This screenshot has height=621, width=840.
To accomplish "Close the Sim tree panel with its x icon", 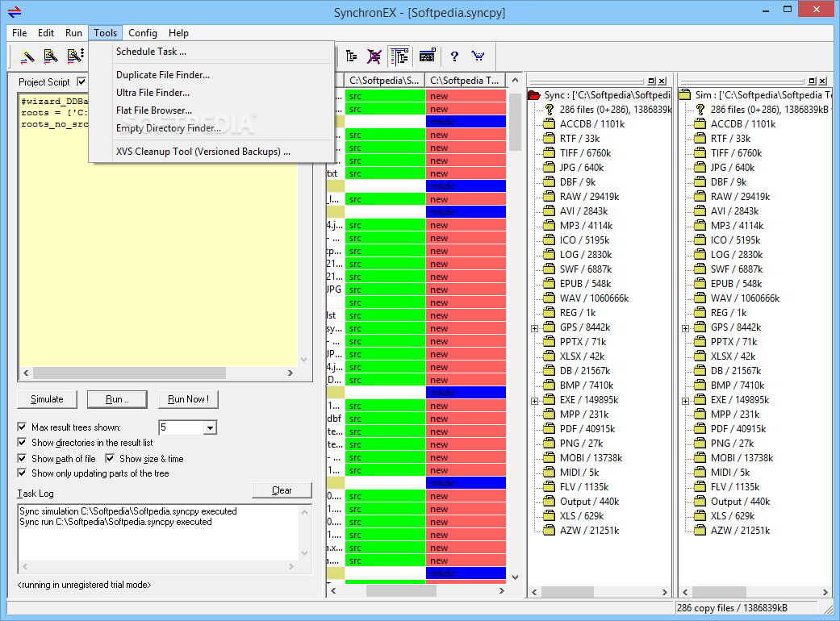I will [823, 81].
